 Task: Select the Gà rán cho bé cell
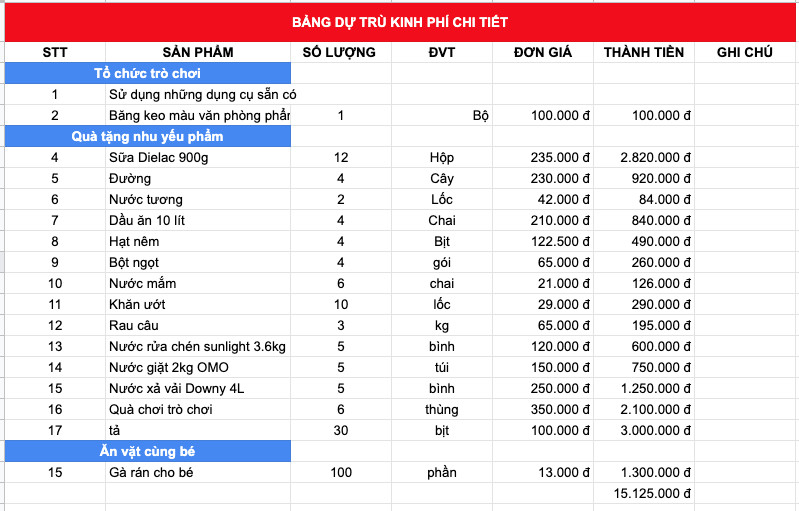(198, 472)
